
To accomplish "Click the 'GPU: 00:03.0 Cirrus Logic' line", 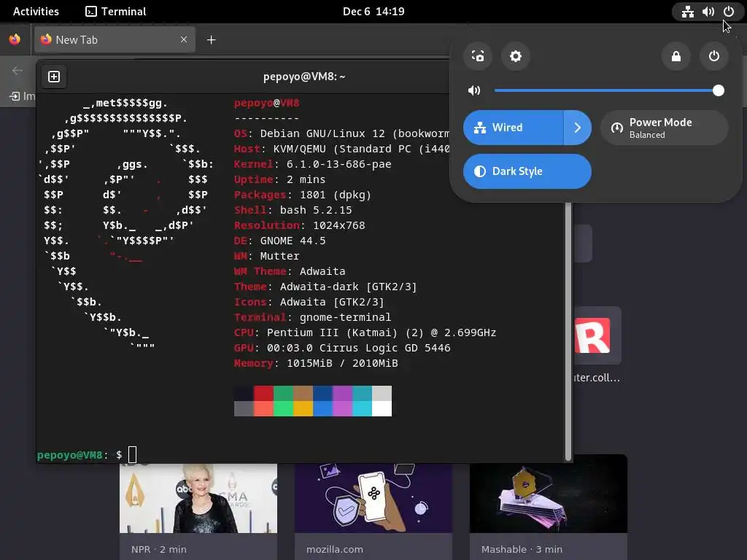I will (342, 348).
